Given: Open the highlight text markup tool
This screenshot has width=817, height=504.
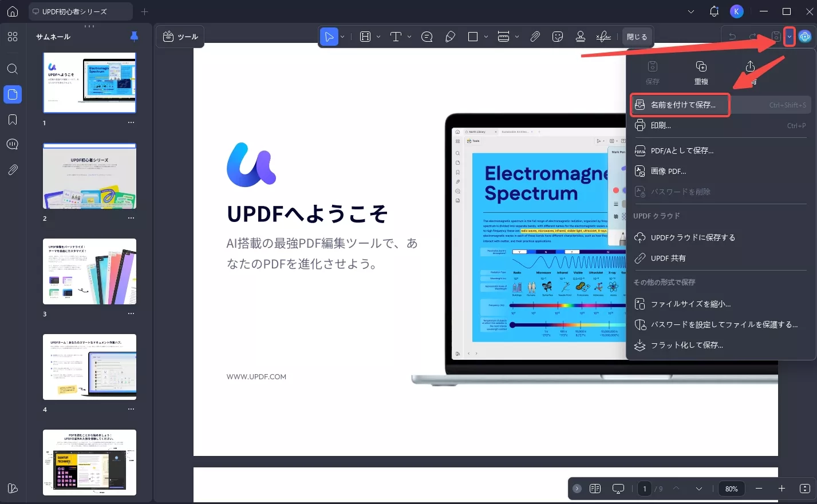Looking at the screenshot, I should coord(365,37).
